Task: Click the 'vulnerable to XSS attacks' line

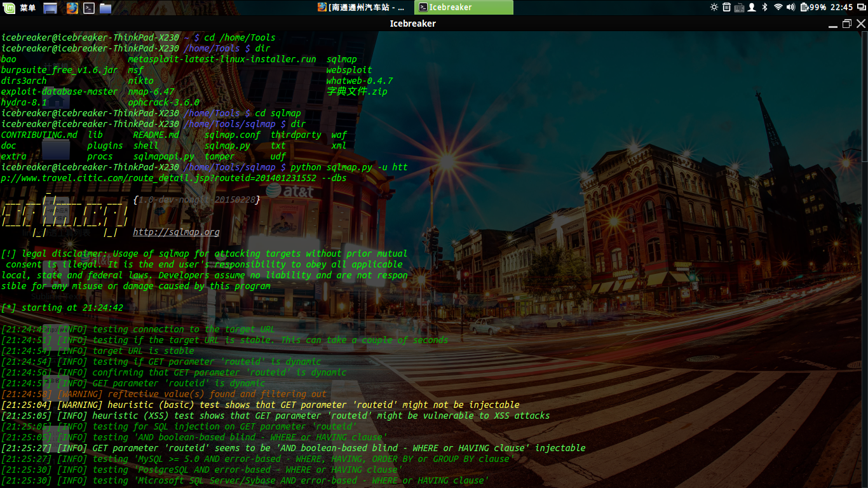Action: click(x=276, y=416)
